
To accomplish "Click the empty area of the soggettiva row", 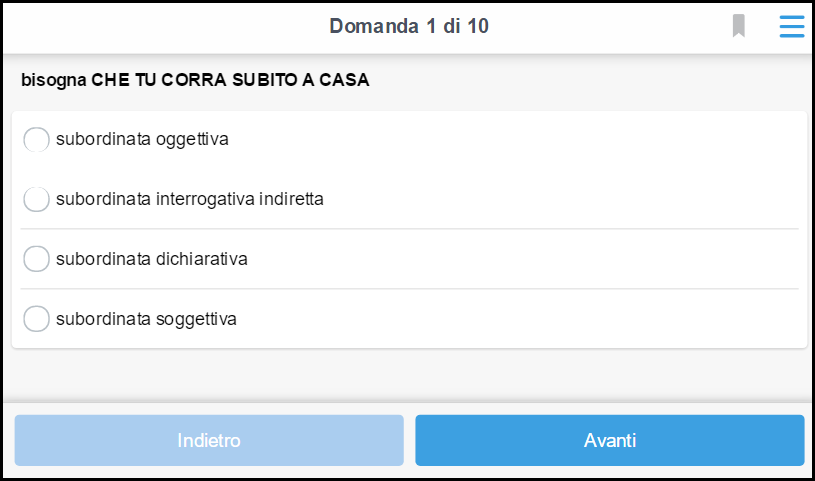I will (517, 319).
